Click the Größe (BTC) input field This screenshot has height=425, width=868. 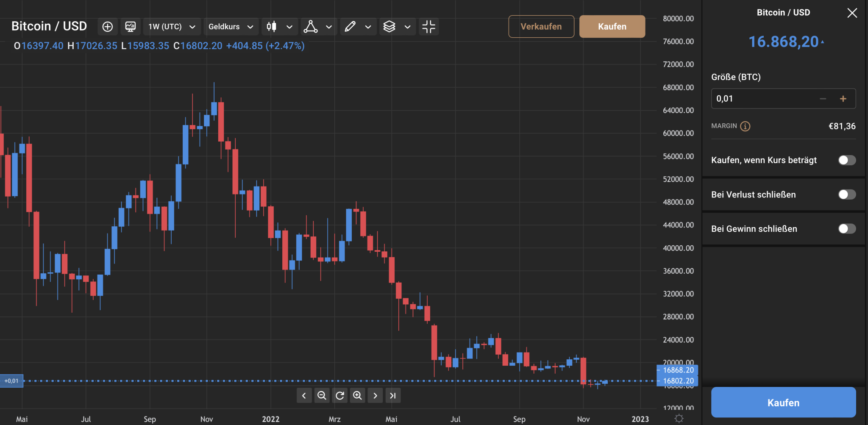(763, 99)
